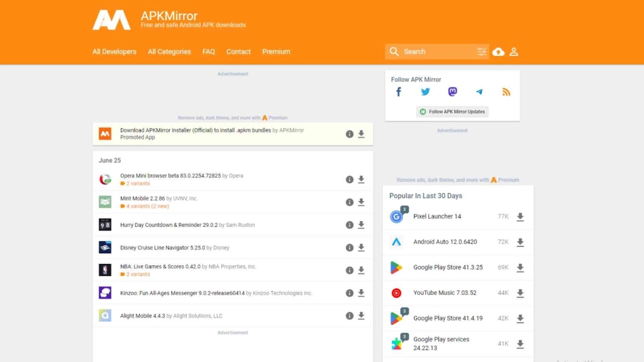
Task: Show info for NBA: Live Games & Scores
Action: click(x=350, y=270)
